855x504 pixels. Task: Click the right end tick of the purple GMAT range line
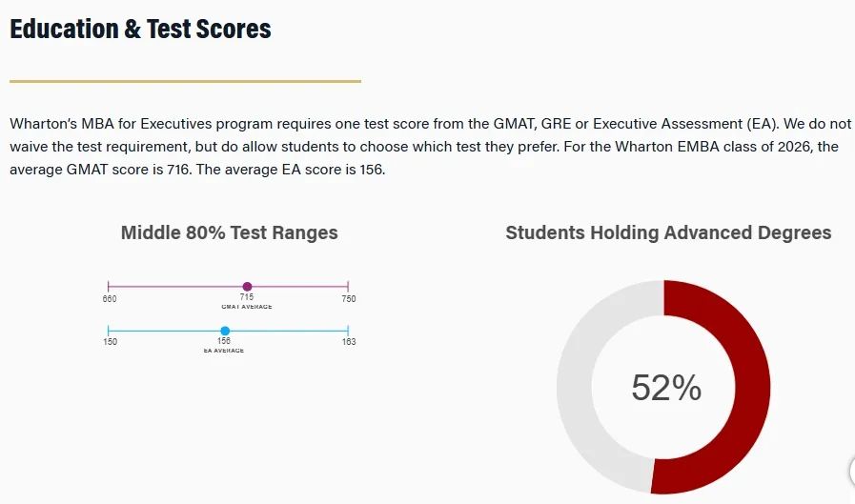tap(348, 286)
